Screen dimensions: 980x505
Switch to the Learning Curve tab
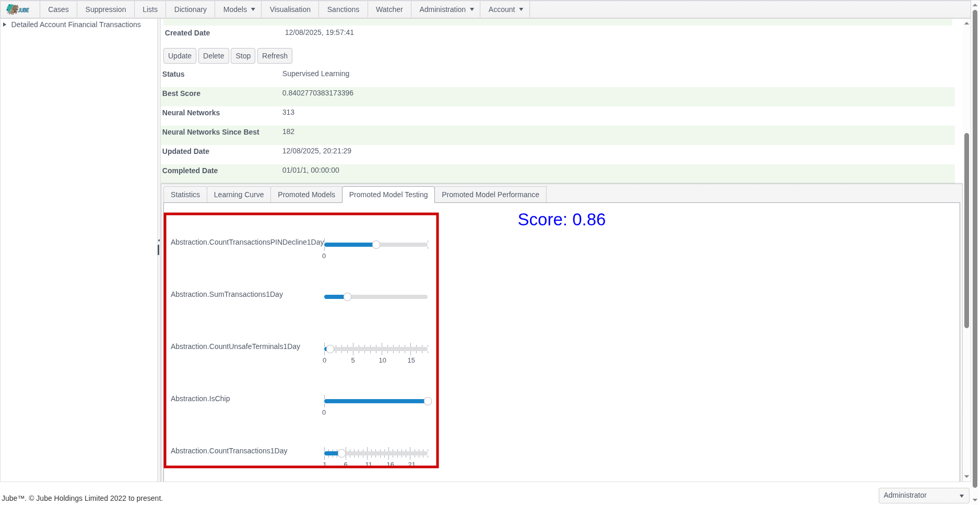tap(239, 195)
